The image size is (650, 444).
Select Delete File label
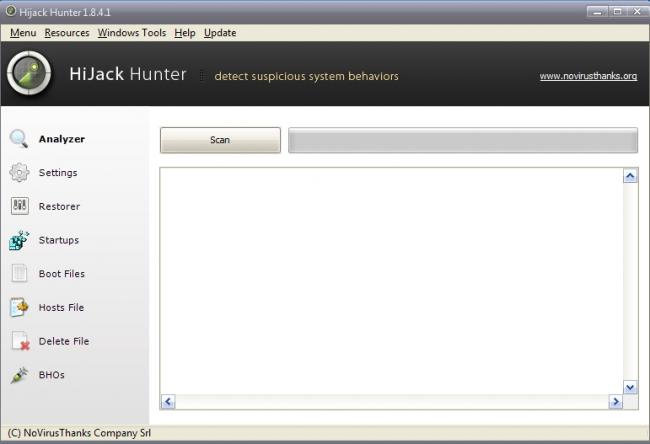point(64,341)
